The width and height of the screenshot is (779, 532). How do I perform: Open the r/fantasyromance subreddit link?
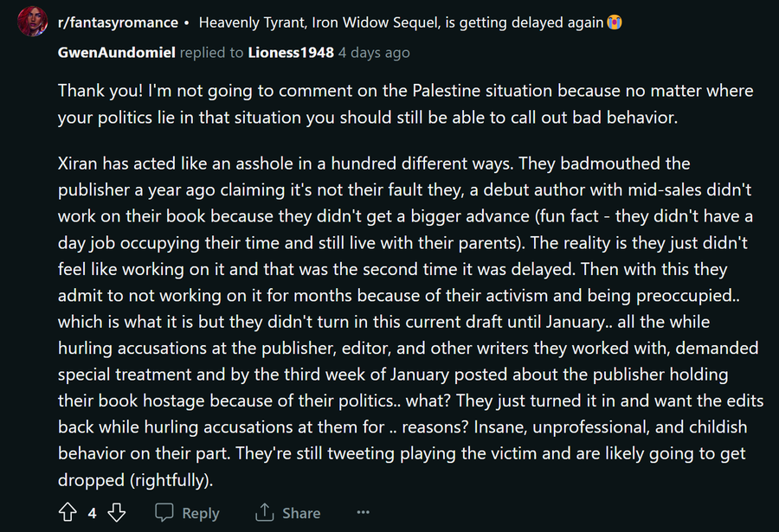pos(118,22)
